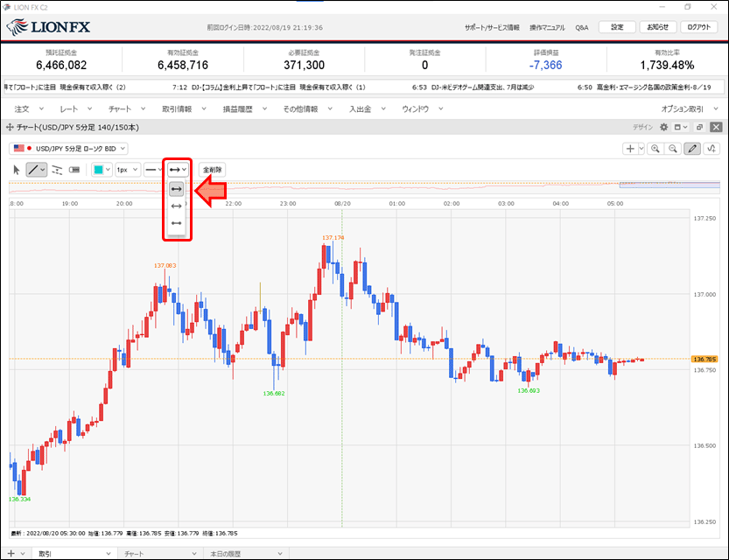Open the 取引情報 menu
The image size is (729, 560).
click(184, 109)
